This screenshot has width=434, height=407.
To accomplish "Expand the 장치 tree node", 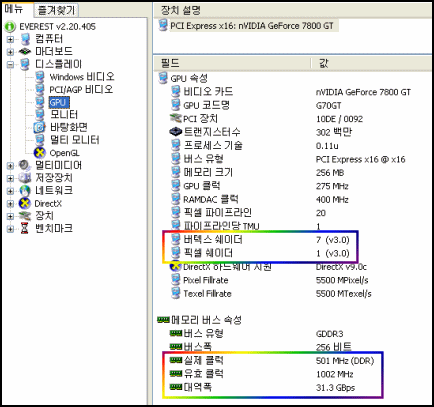I will click(x=10, y=216).
